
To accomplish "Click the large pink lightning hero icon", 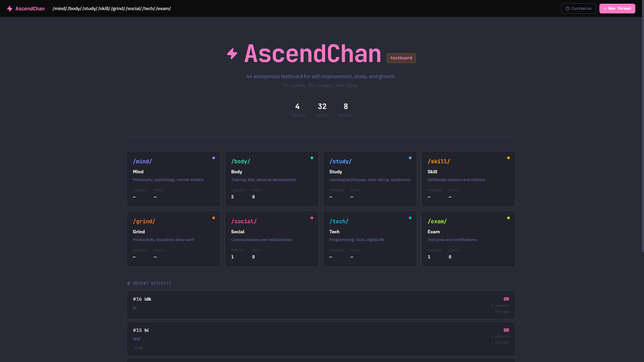I will click(232, 54).
